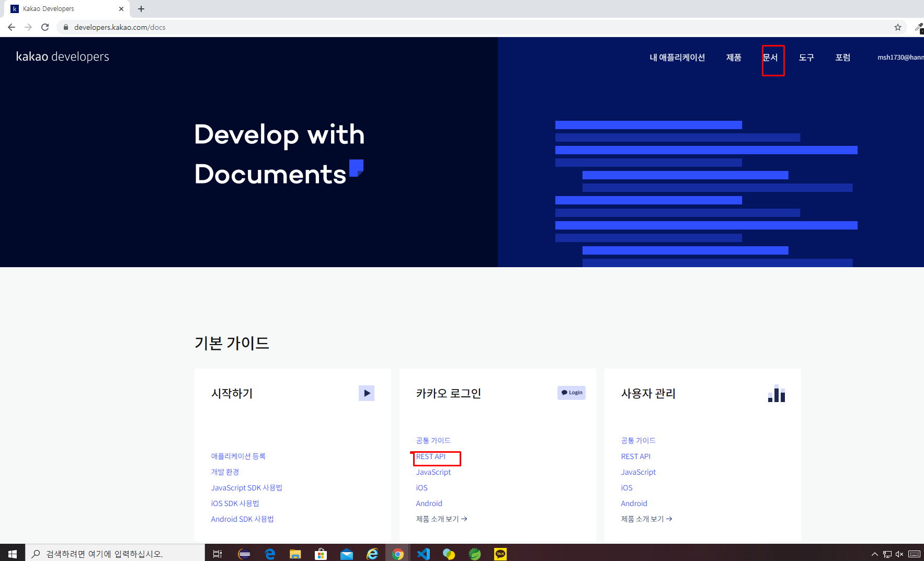This screenshot has height=561, width=924.
Task: Open Android under 사용자 관리
Action: [634, 503]
